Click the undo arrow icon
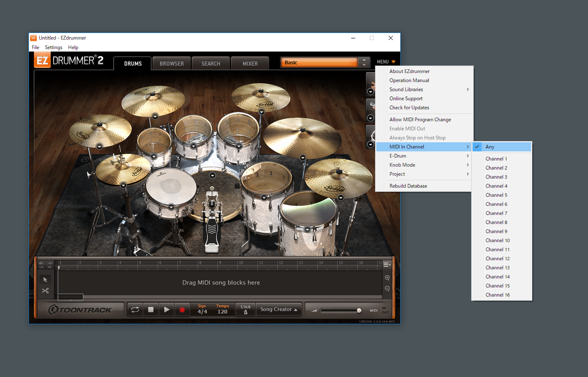 42,264
